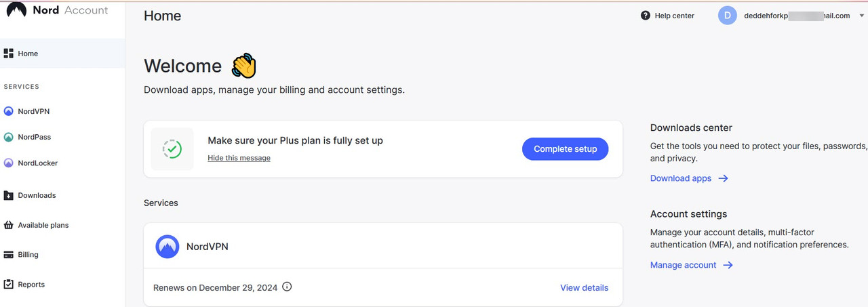Viewport: 868px width, 307px height.
Task: Click the account email address
Action: coord(795,16)
